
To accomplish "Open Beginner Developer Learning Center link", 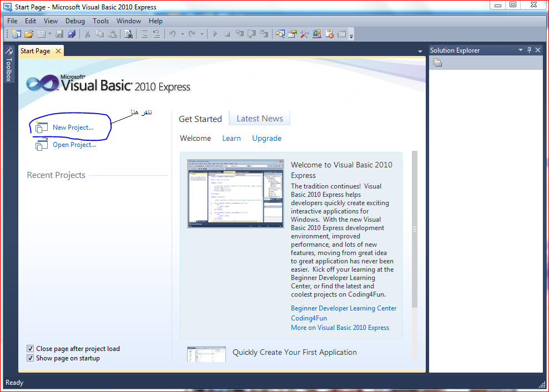I will pos(344,308).
